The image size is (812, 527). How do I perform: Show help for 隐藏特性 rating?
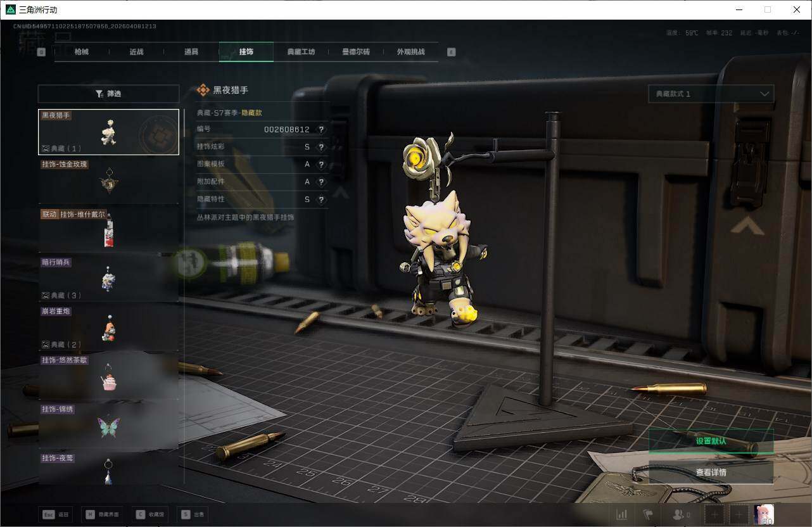coord(321,200)
